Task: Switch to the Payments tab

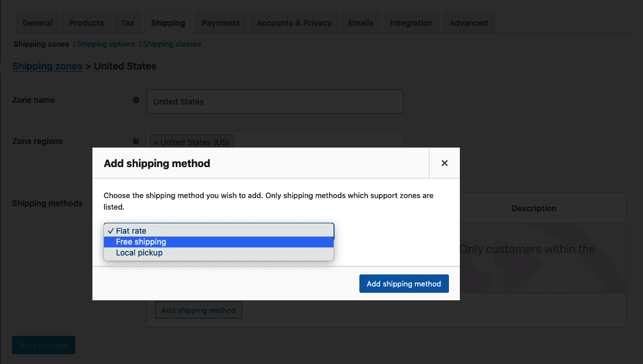Action: [x=220, y=22]
